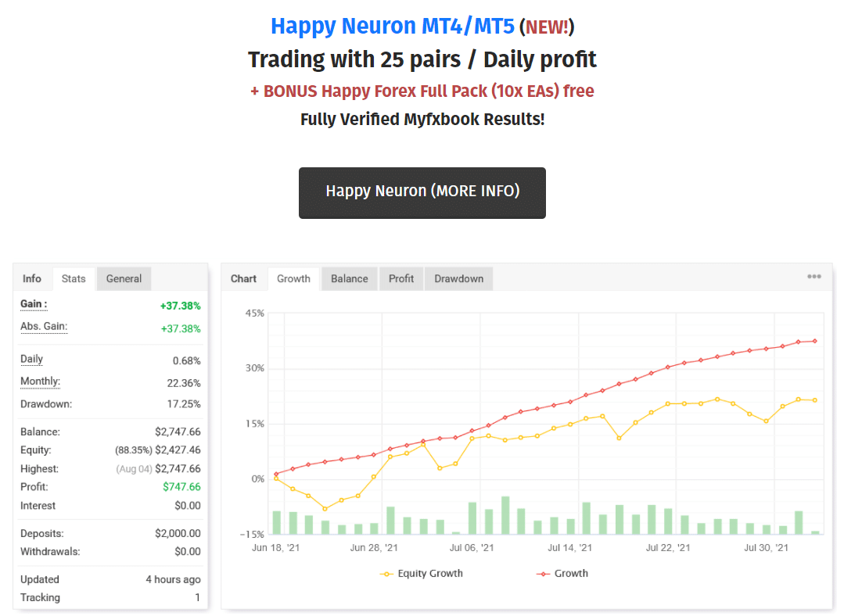Click the first Growth data point at Jun 18
Viewport: 844px width, 616px height.
coord(276,474)
